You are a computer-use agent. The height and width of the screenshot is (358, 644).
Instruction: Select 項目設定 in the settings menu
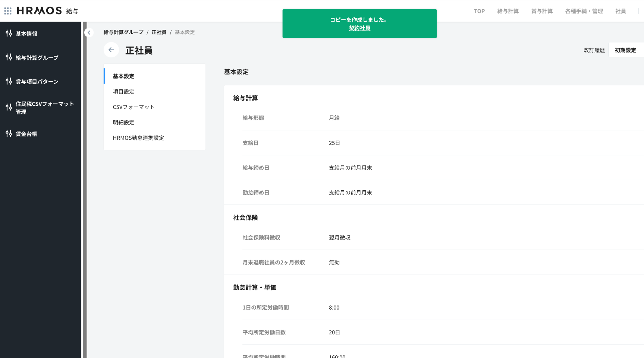pyautogui.click(x=124, y=92)
